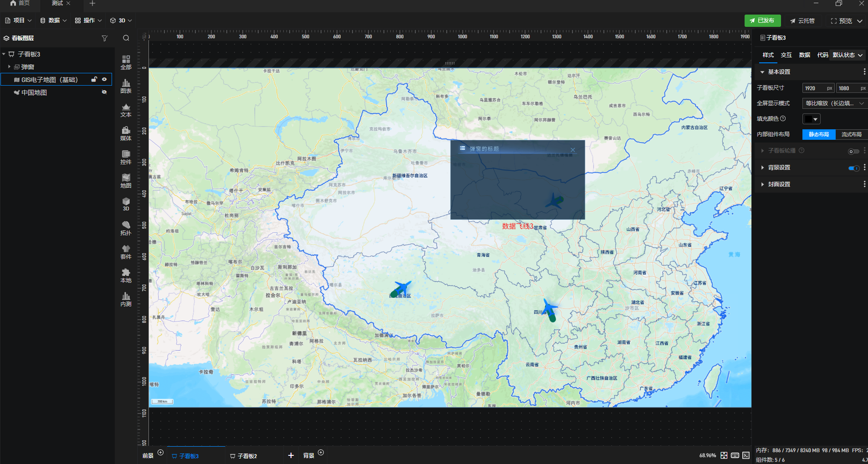Open the 默认状态 state dropdown

848,55
